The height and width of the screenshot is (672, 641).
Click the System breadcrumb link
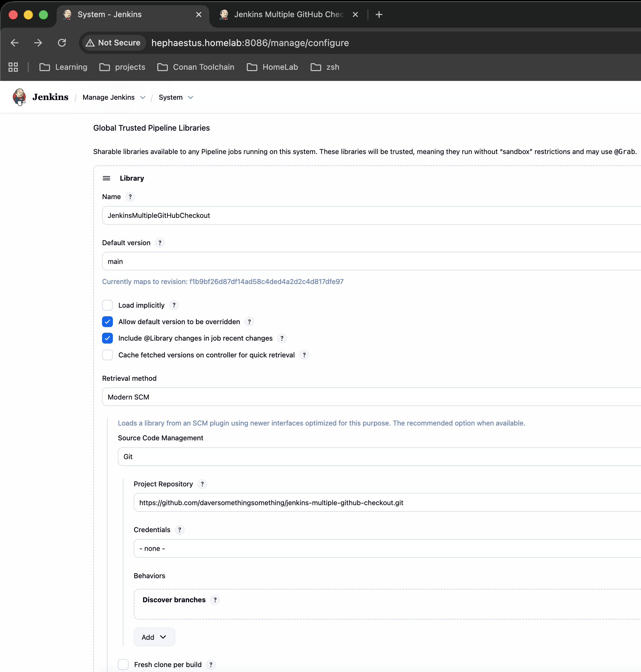pyautogui.click(x=170, y=97)
